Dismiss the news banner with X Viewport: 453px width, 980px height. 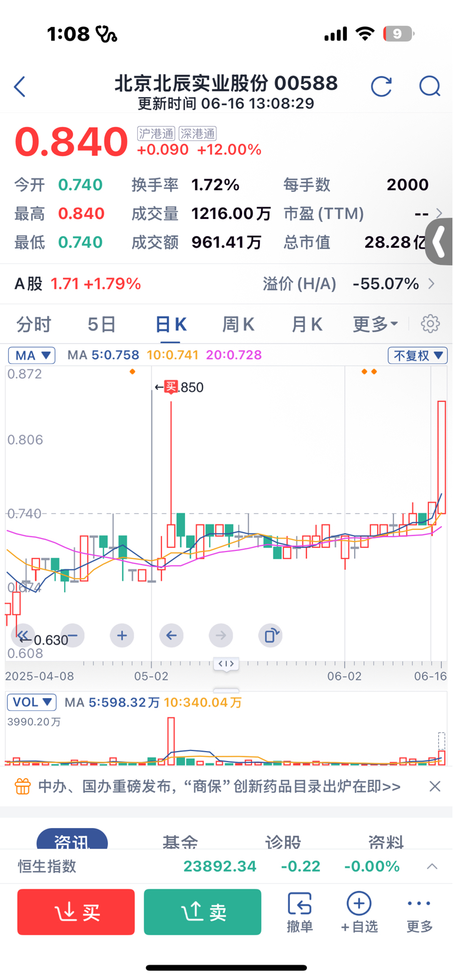coord(435,786)
